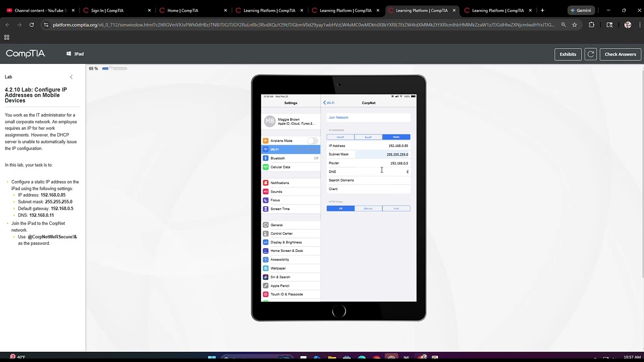Tap the Home Screen & Dock icon
The height and width of the screenshot is (362, 644).
click(266, 251)
